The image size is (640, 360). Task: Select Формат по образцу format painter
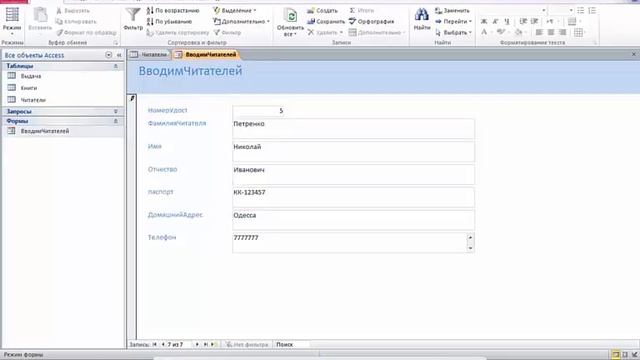[x=87, y=32]
